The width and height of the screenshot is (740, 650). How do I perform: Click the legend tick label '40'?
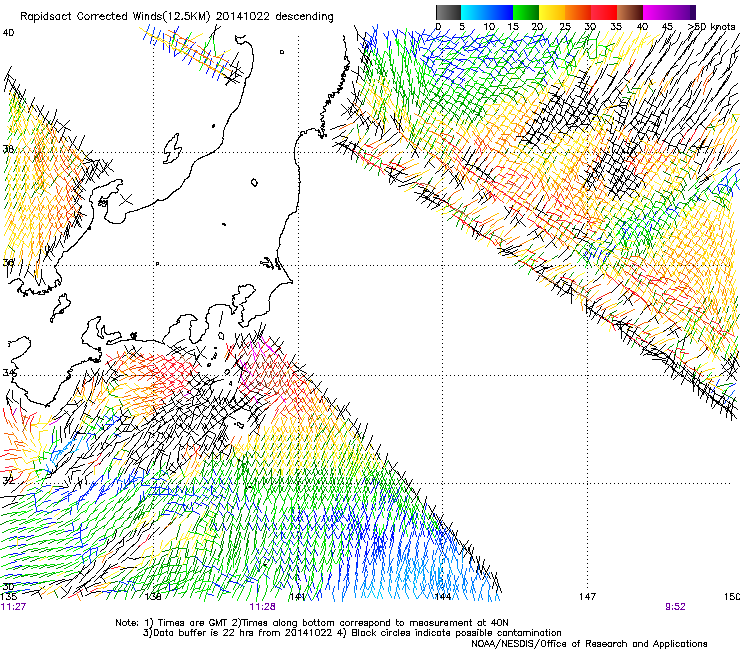coord(642,26)
